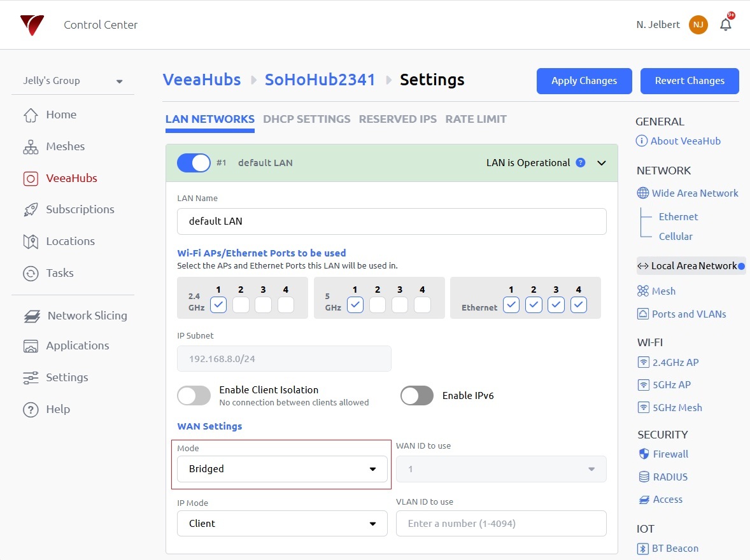Open the Ethernet WAN link
This screenshot has width=750, height=560.
click(678, 216)
